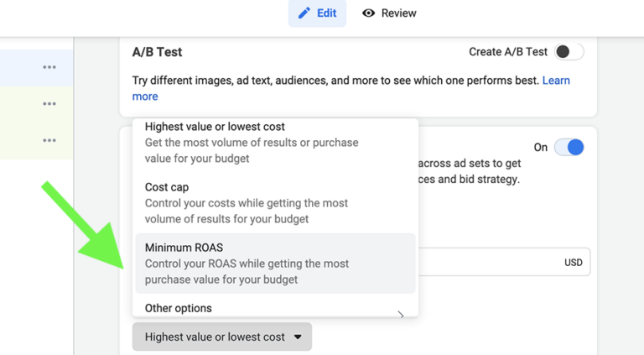Select the Minimum ROAS bid strategy option

pyautogui.click(x=275, y=264)
